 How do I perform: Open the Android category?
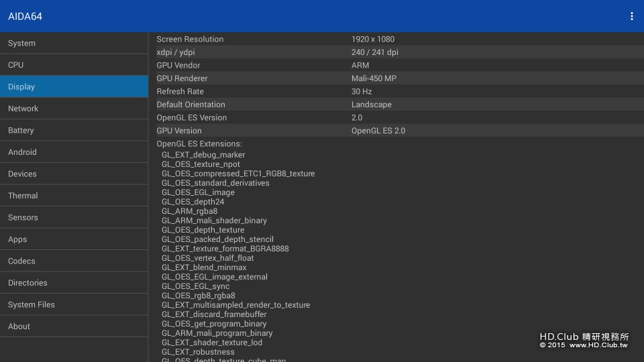[x=74, y=152]
